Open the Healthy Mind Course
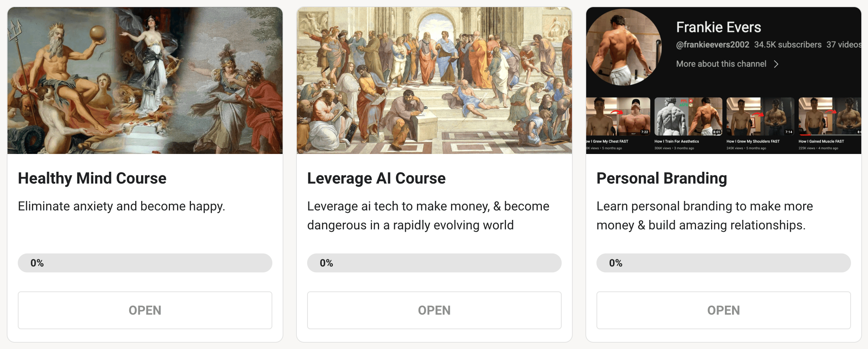 pos(145,310)
